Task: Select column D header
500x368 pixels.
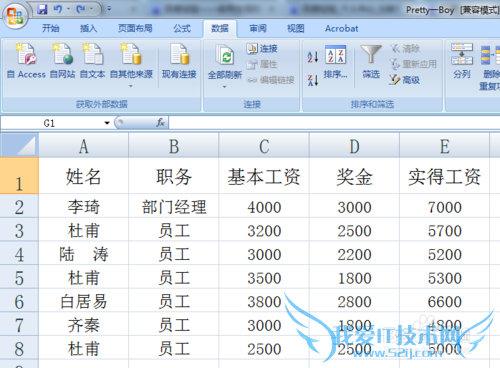Action: click(354, 146)
